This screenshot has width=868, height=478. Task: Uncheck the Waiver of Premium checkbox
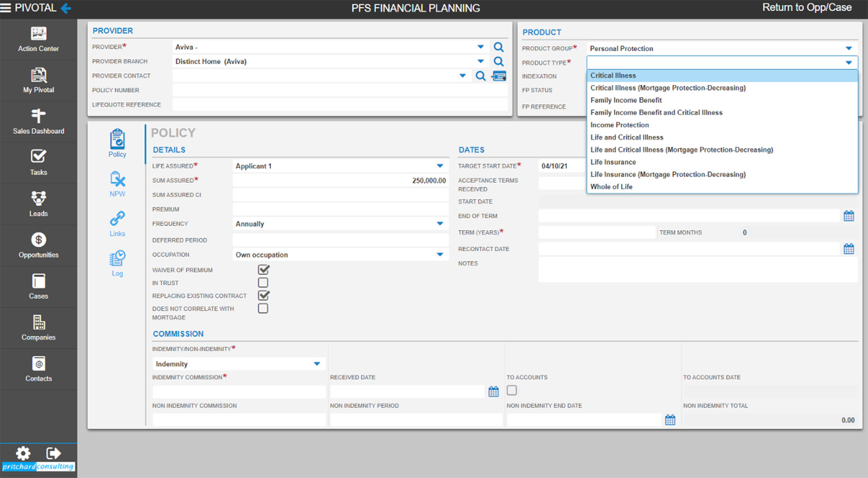pyautogui.click(x=263, y=270)
